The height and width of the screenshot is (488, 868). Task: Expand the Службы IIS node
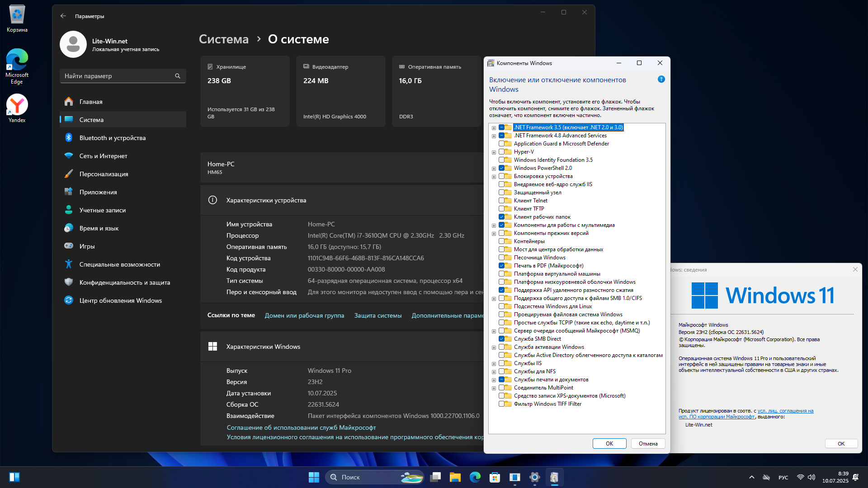[494, 364]
